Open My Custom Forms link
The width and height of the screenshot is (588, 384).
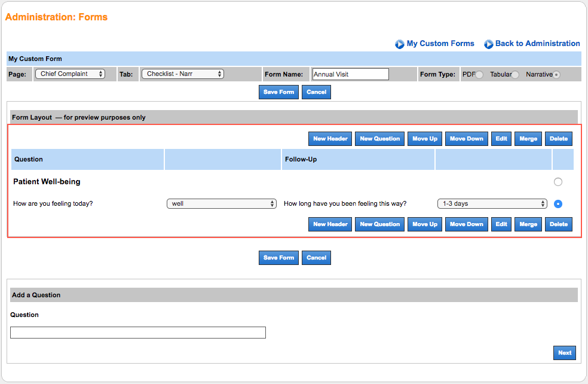[440, 43]
